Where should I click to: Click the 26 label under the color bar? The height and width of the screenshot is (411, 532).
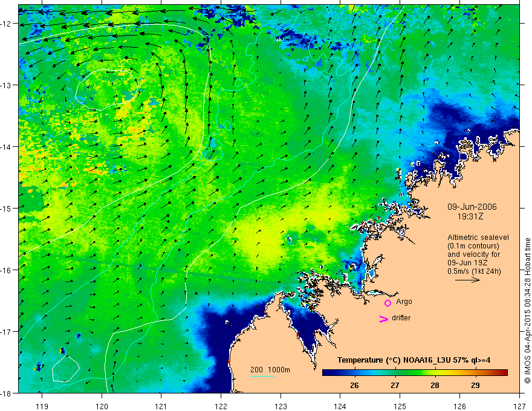tap(354, 385)
